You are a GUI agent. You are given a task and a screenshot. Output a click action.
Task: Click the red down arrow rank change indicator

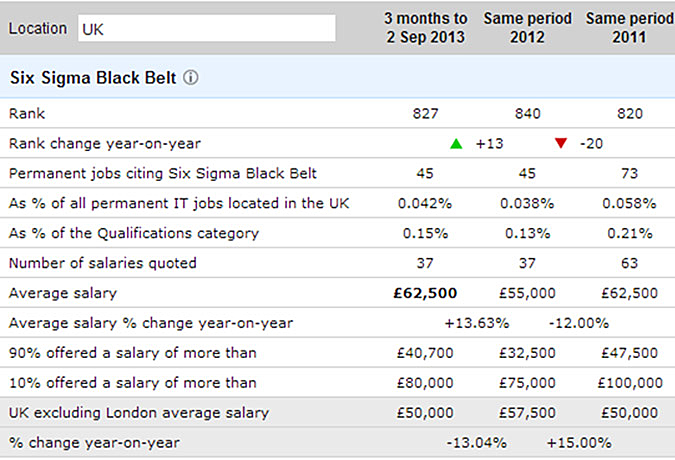(x=562, y=143)
